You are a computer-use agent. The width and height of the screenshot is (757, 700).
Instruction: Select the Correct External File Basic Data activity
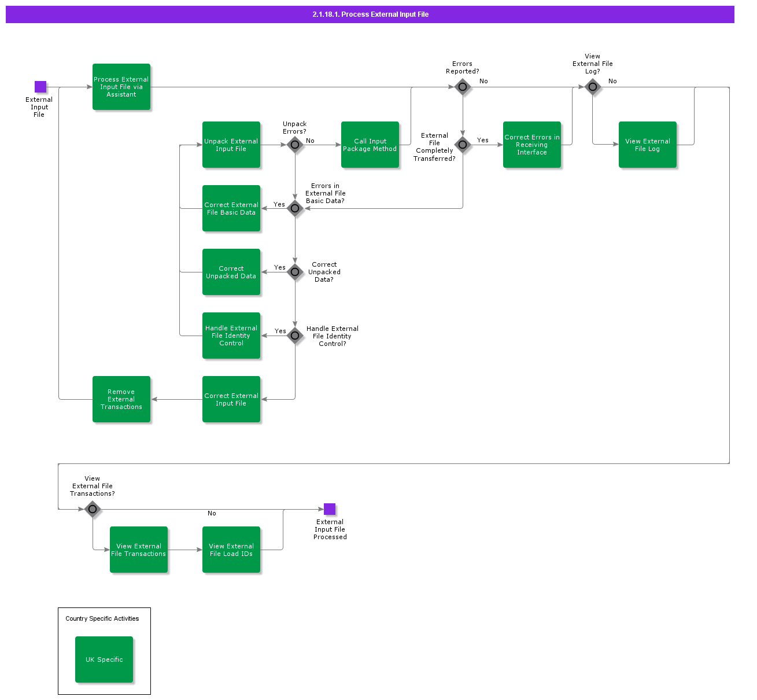coord(231,208)
